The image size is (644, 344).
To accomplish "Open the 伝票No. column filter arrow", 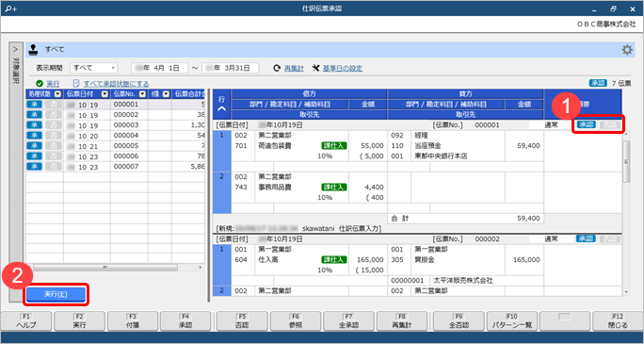I will 142,94.
